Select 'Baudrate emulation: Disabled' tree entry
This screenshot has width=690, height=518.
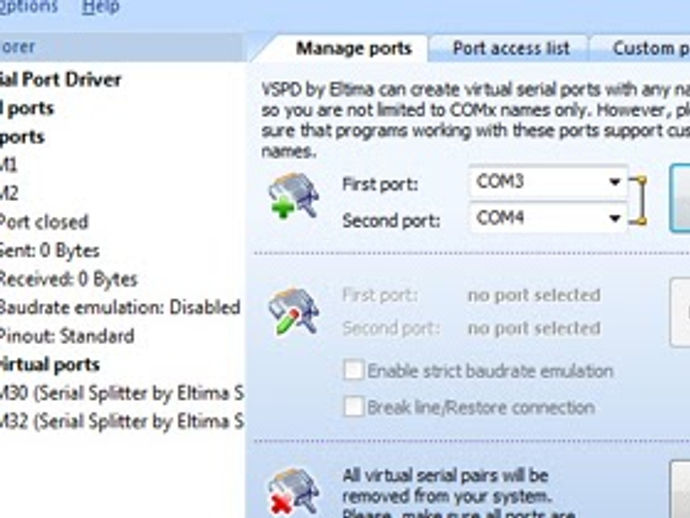point(118,308)
